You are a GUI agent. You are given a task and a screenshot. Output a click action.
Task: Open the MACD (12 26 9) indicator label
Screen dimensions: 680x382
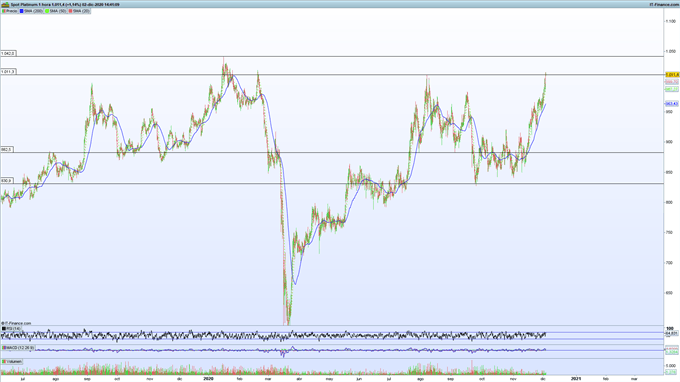click(x=18, y=348)
